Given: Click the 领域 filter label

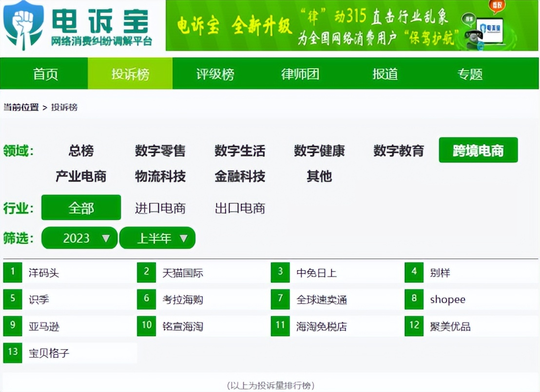Looking at the screenshot, I should (x=18, y=151).
